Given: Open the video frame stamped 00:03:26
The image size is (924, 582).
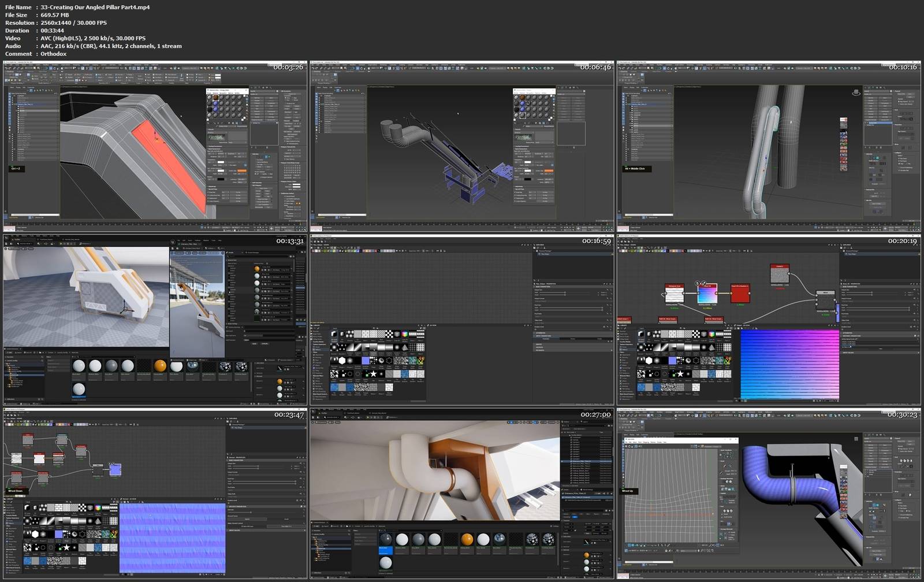Looking at the screenshot, I should pyautogui.click(x=155, y=146).
